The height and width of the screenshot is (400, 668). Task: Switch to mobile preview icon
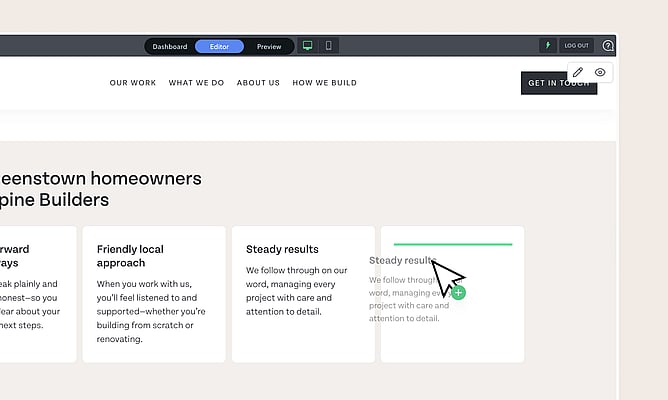pyautogui.click(x=328, y=46)
